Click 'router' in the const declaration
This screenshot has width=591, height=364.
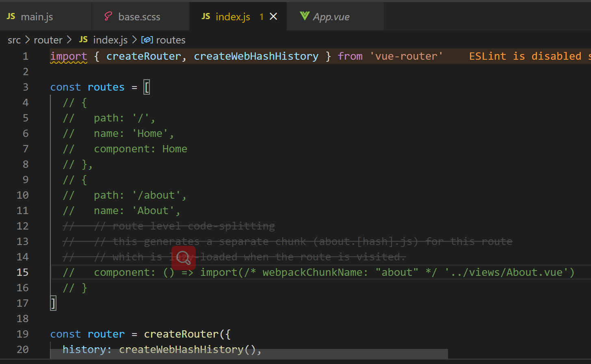[106, 334]
